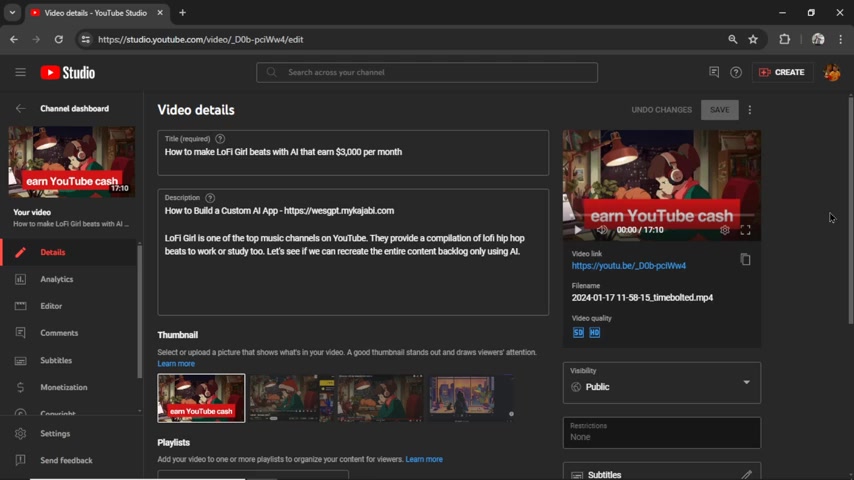Open the tab search dropdown arrow
The image size is (854, 480).
pos(12,13)
